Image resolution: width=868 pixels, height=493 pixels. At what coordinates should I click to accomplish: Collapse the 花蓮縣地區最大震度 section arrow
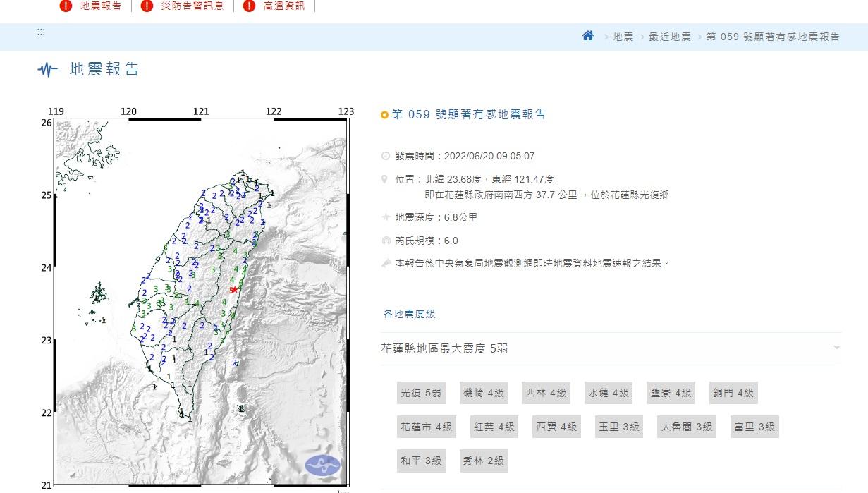tap(836, 348)
